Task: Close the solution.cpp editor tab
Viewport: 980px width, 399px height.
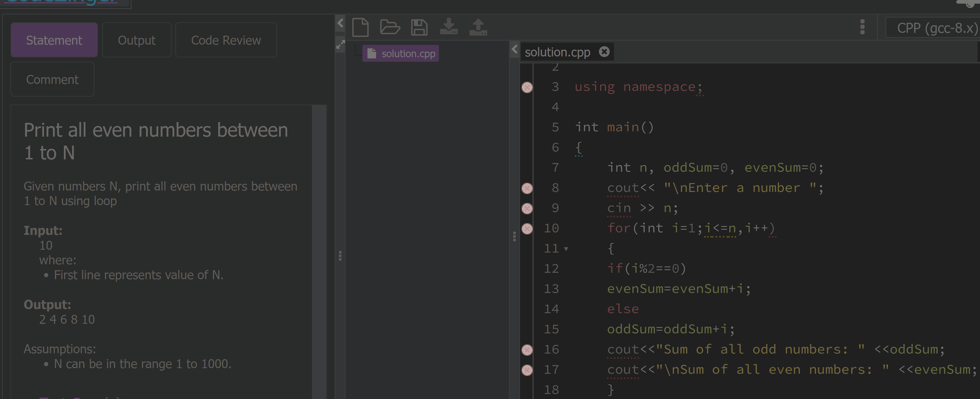Action: 604,52
